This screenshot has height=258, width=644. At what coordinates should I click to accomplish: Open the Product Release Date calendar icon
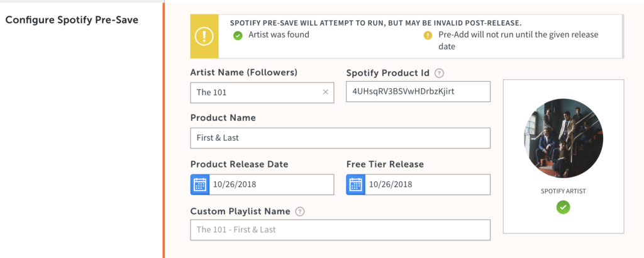coord(200,184)
